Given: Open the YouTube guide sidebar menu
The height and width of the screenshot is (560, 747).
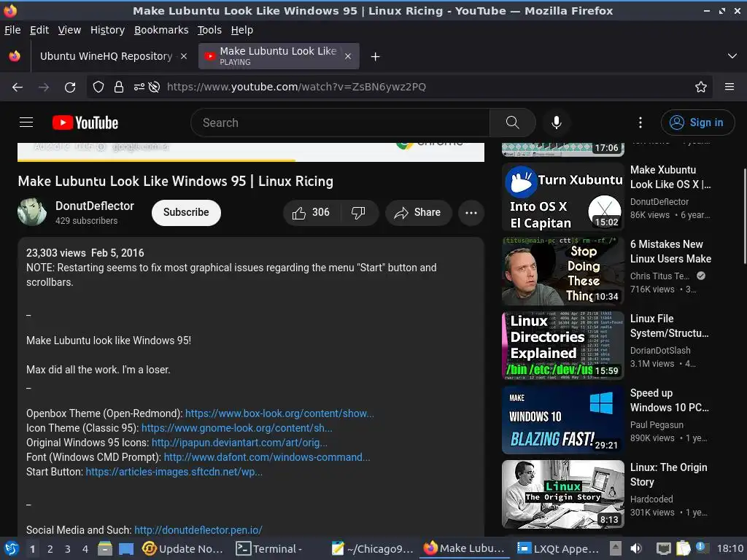Looking at the screenshot, I should (x=26, y=122).
